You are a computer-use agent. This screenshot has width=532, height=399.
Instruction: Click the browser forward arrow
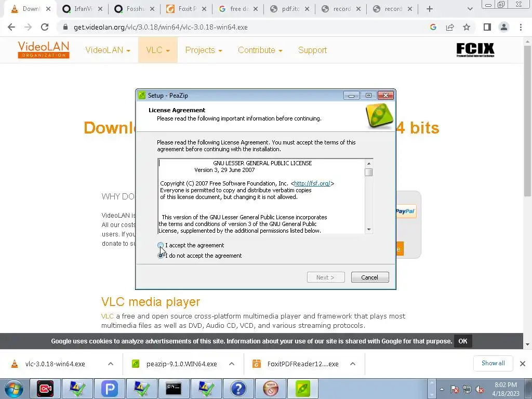(x=28, y=27)
